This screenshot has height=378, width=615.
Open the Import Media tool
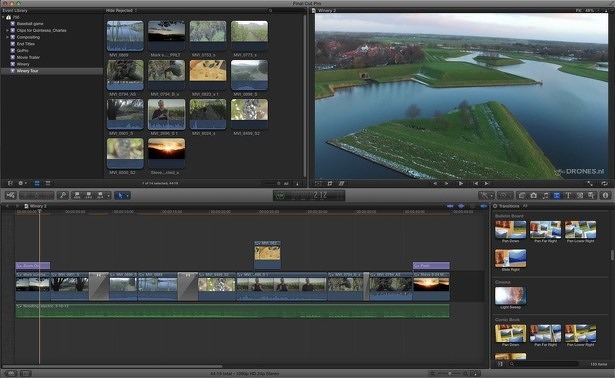pyautogui.click(x=11, y=195)
